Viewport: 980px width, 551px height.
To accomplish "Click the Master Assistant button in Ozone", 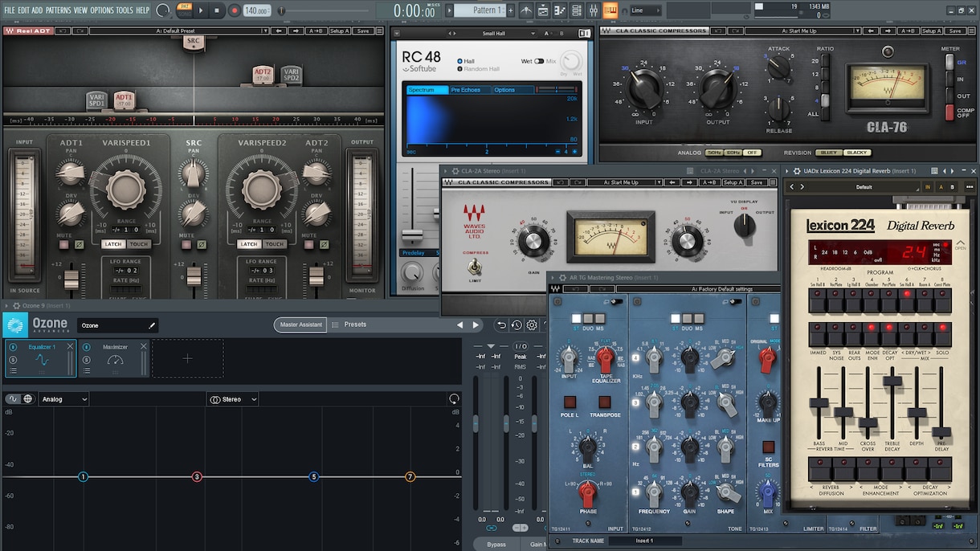I will [301, 325].
